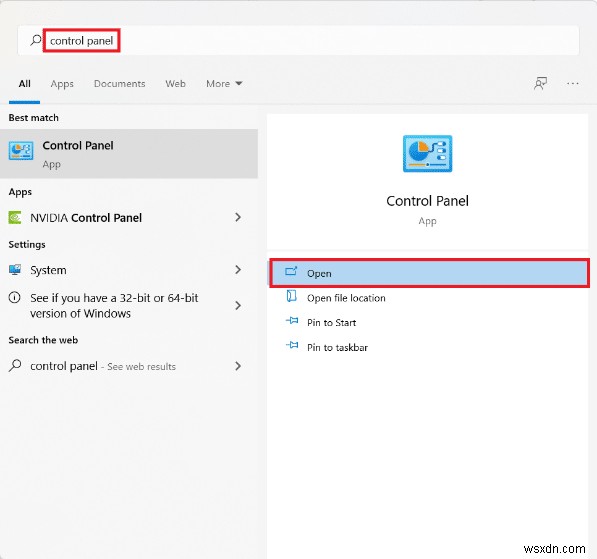Click the Open file location folder icon

(291, 296)
